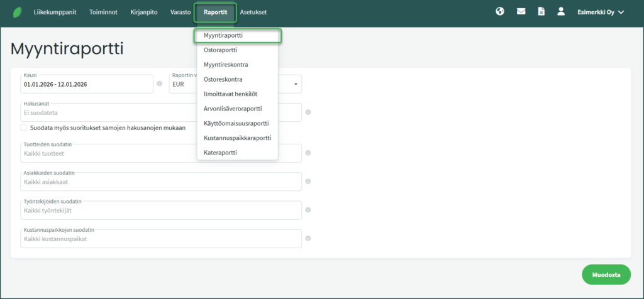Choose Arvonlisäveroraportti menu entry
Viewport: 644px width, 299px height.
[236, 109]
